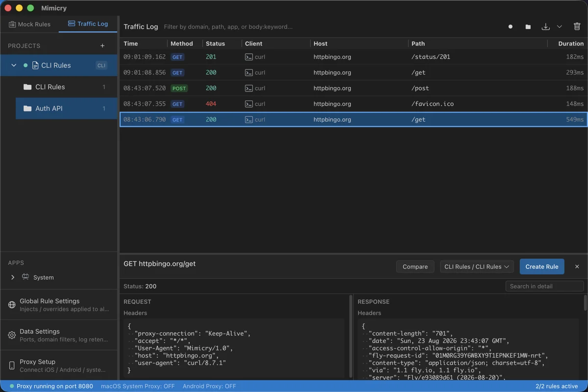Add a new project with plus icon
588x392 pixels.
102,46
